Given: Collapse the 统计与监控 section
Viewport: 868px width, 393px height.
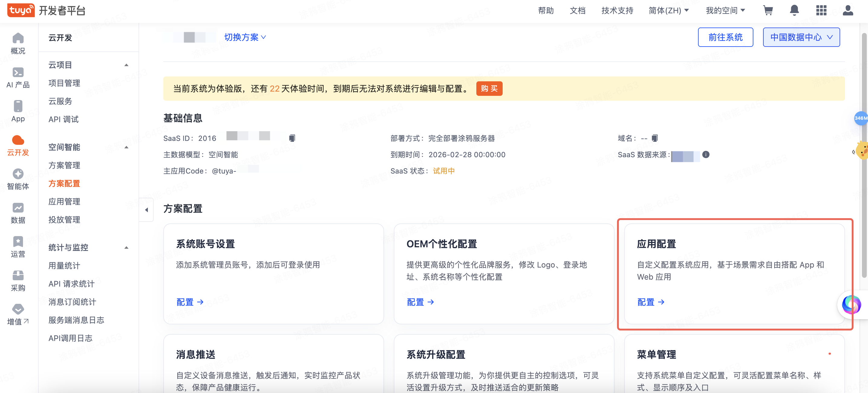Looking at the screenshot, I should tap(127, 247).
